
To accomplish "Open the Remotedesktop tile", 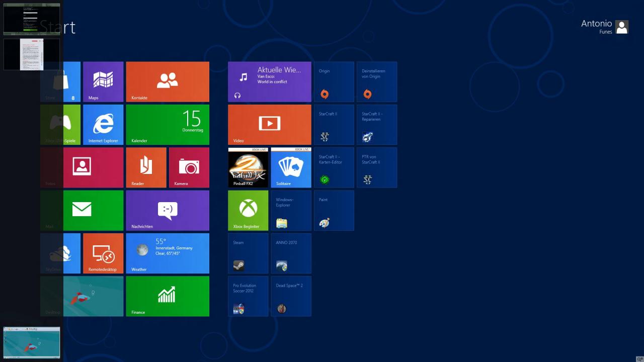I will [103, 253].
